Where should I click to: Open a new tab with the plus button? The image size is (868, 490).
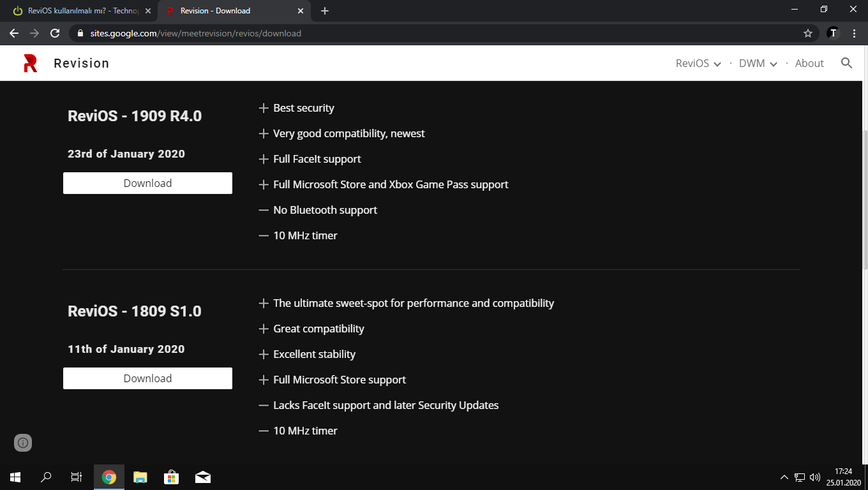click(x=325, y=11)
